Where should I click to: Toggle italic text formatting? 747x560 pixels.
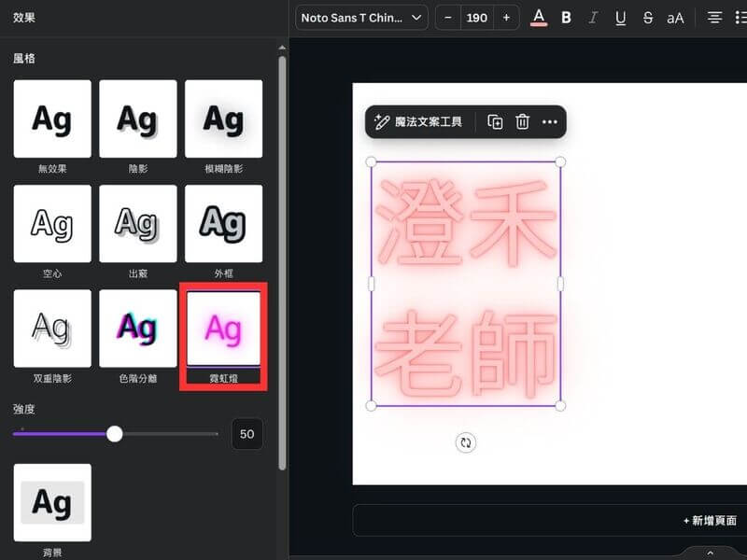tap(593, 18)
